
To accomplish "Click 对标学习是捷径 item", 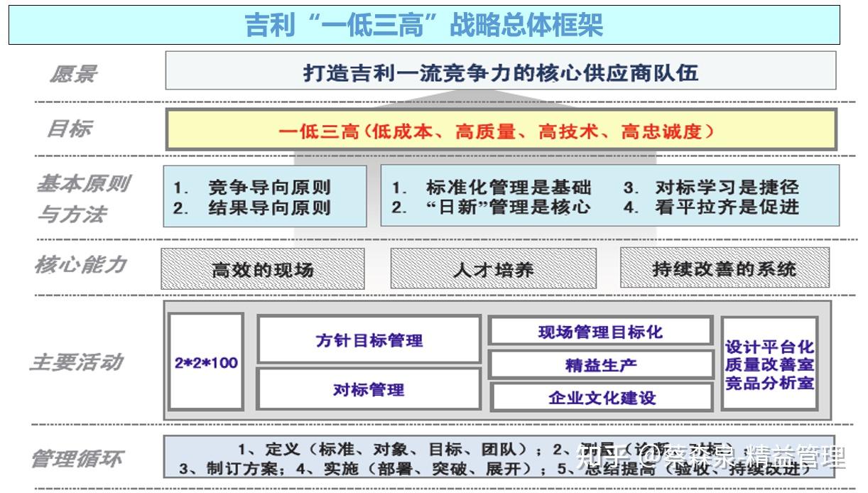I will point(727,188).
